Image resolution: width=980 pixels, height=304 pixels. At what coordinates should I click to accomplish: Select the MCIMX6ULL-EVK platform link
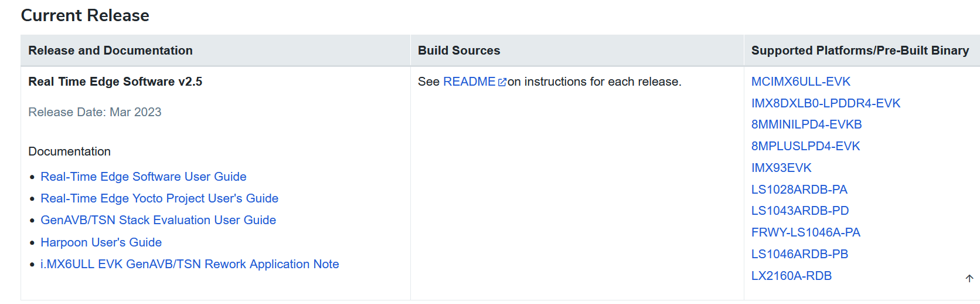point(800,82)
